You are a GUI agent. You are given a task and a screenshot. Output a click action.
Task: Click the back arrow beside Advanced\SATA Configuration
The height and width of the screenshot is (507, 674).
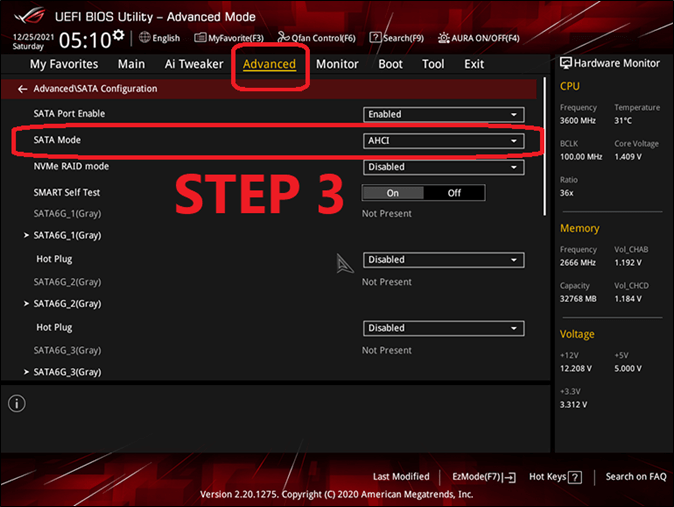(23, 89)
